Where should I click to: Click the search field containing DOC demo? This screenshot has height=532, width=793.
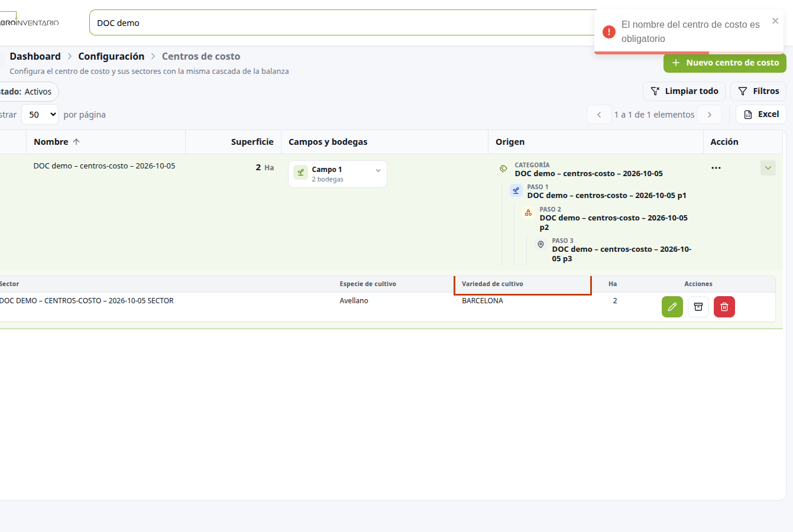[x=343, y=23]
